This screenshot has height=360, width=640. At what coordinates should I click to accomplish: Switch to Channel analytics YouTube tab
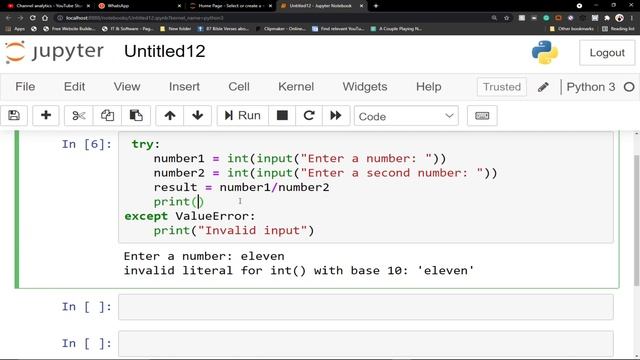click(x=49, y=6)
